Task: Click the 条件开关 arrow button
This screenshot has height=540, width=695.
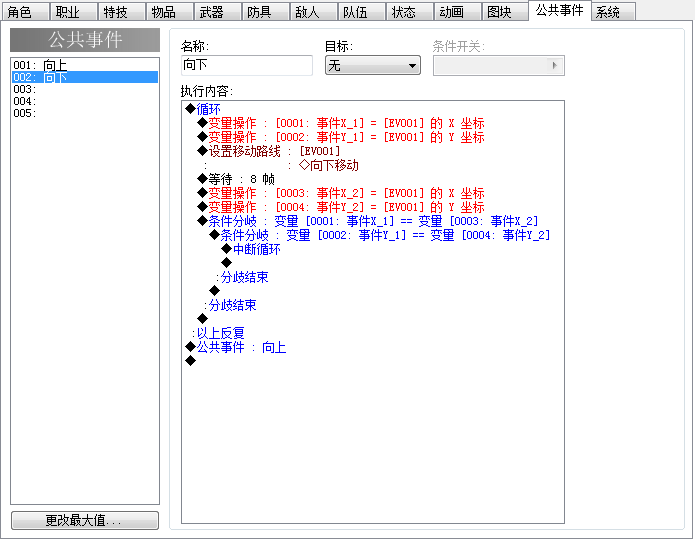Action: tap(554, 66)
